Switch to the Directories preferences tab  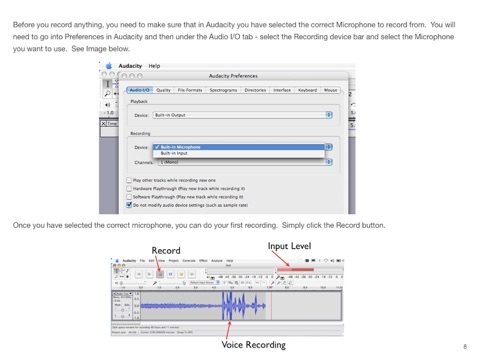tap(255, 90)
